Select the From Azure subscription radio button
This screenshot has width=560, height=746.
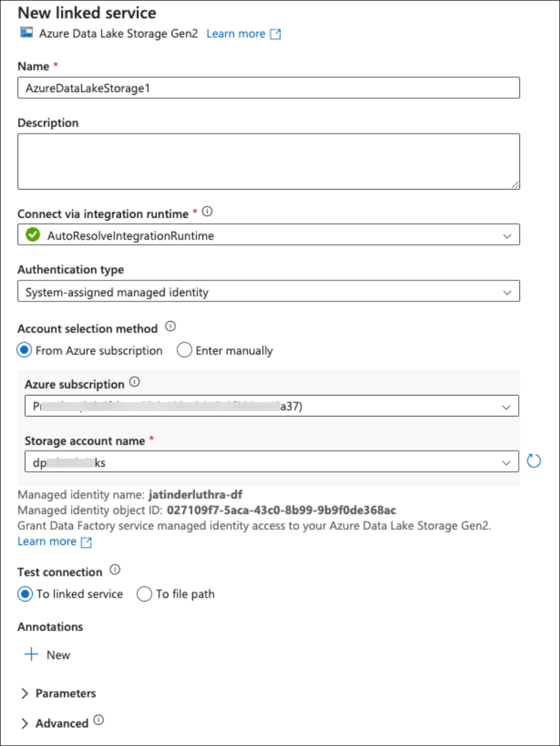pos(25,350)
